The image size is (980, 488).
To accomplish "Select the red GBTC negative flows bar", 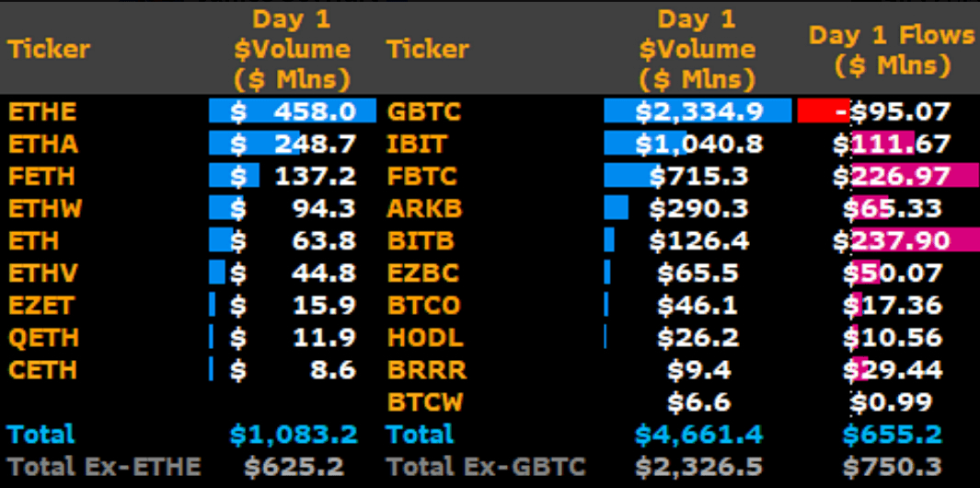I will click(822, 112).
